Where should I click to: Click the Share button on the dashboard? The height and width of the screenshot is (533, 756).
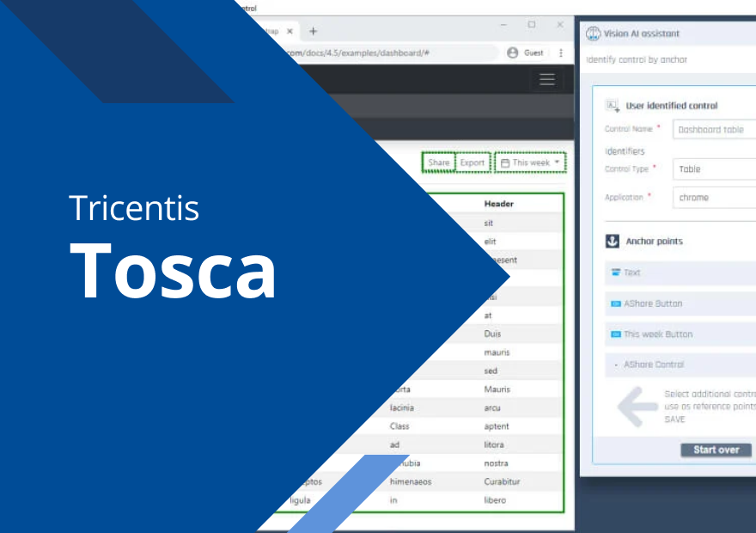[439, 162]
